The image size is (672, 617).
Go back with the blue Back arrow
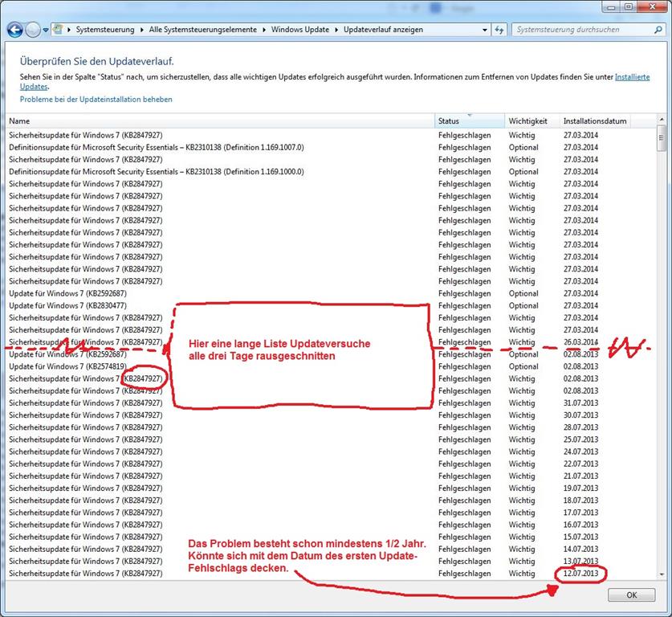click(x=15, y=30)
